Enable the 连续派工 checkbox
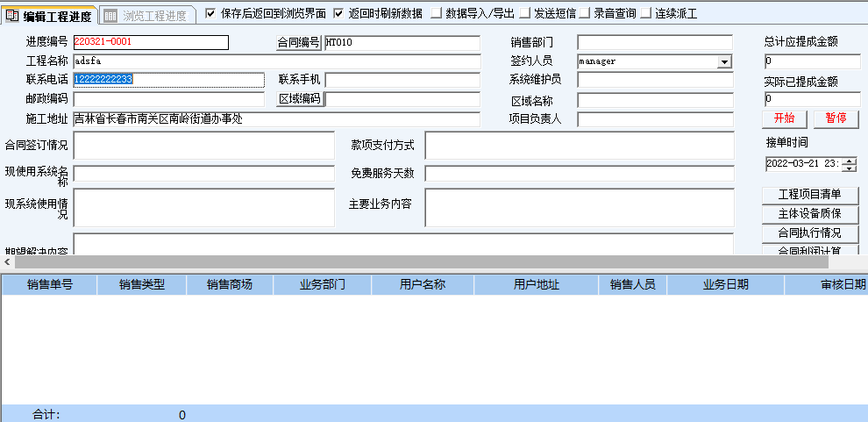The image size is (868, 422). click(x=646, y=13)
